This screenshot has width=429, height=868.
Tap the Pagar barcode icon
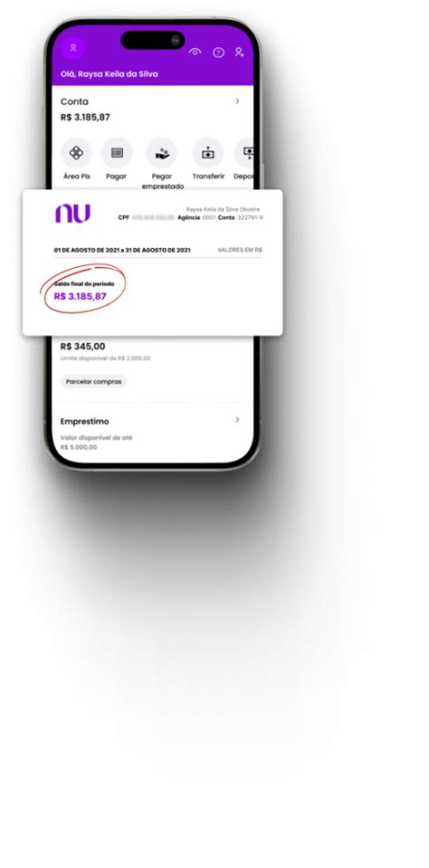(117, 153)
